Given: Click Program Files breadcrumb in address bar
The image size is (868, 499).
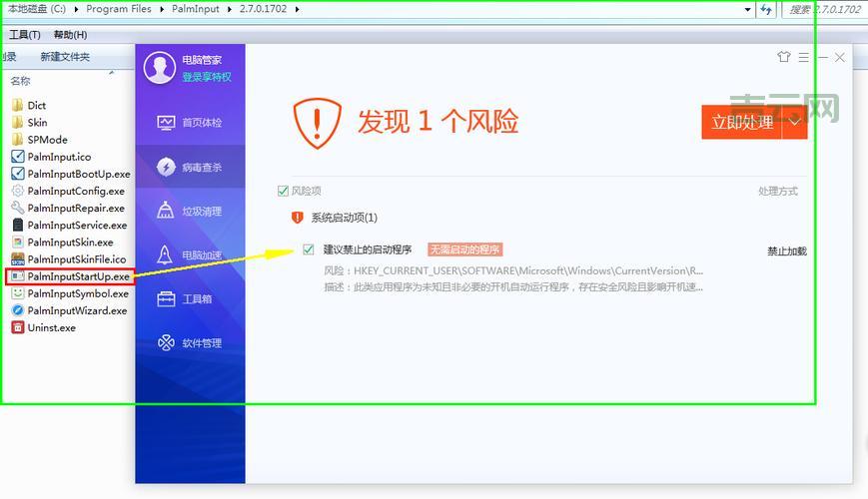Looking at the screenshot, I should click(x=119, y=9).
